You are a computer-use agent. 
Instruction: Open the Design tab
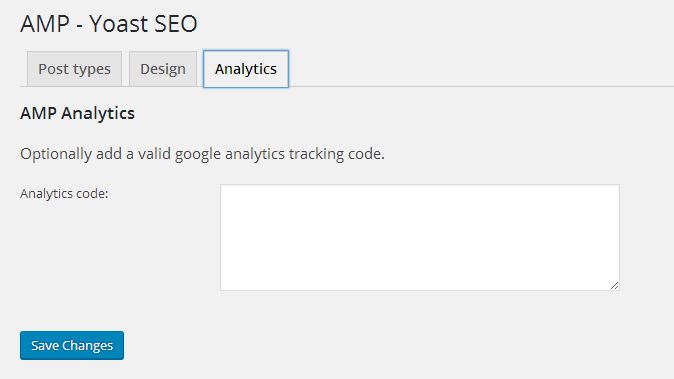[163, 69]
